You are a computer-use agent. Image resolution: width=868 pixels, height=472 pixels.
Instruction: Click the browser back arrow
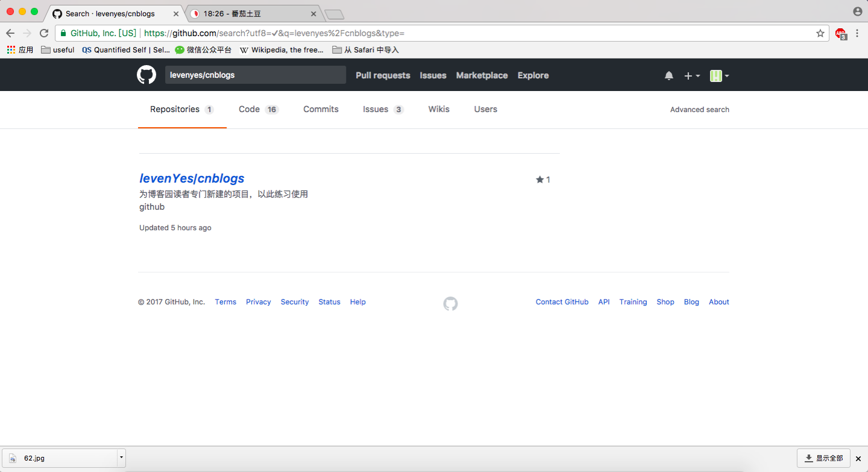[10, 33]
